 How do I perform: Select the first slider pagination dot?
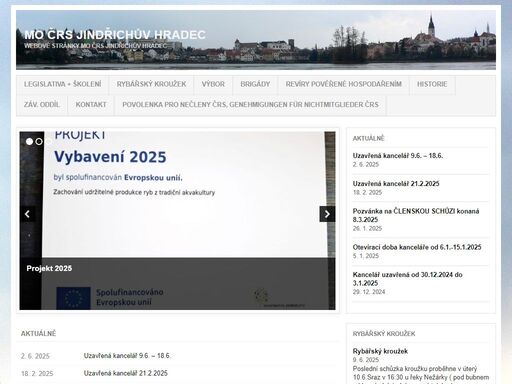(29, 142)
